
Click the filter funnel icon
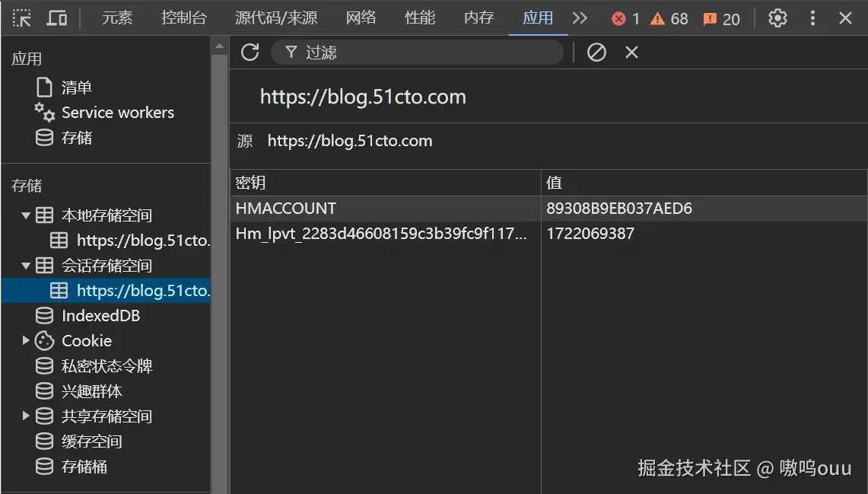point(291,53)
